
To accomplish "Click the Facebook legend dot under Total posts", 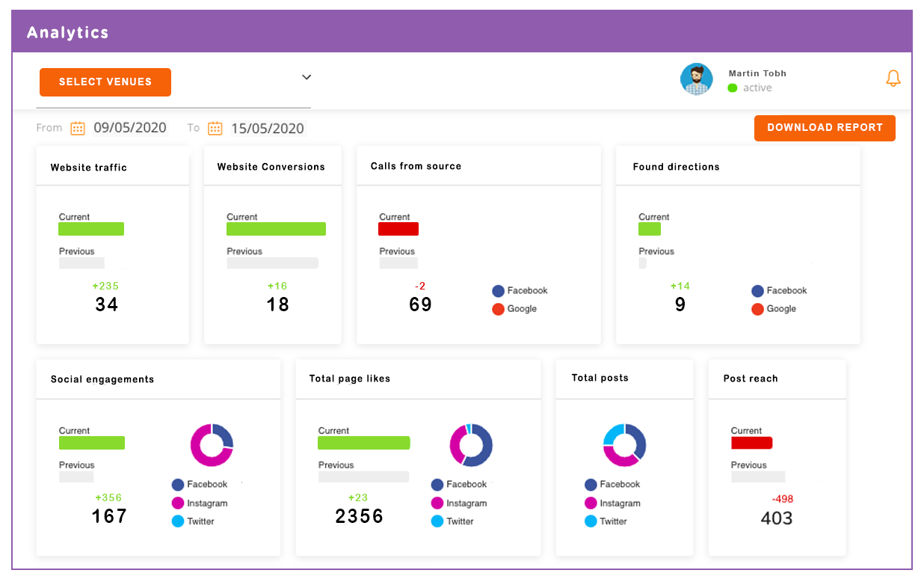I will pyautogui.click(x=590, y=485).
